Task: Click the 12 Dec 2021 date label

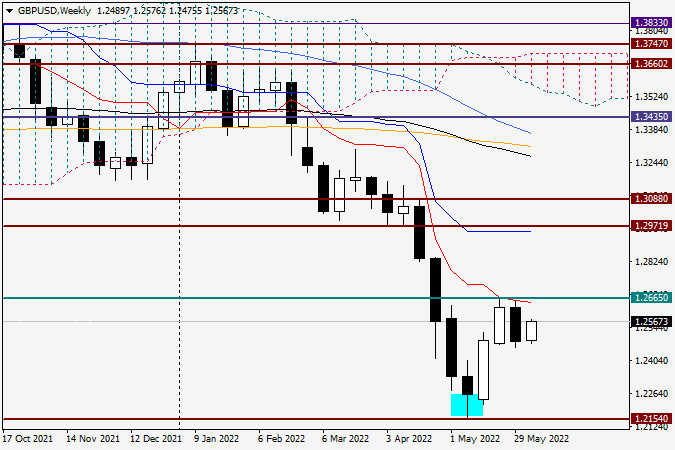Action: point(156,439)
